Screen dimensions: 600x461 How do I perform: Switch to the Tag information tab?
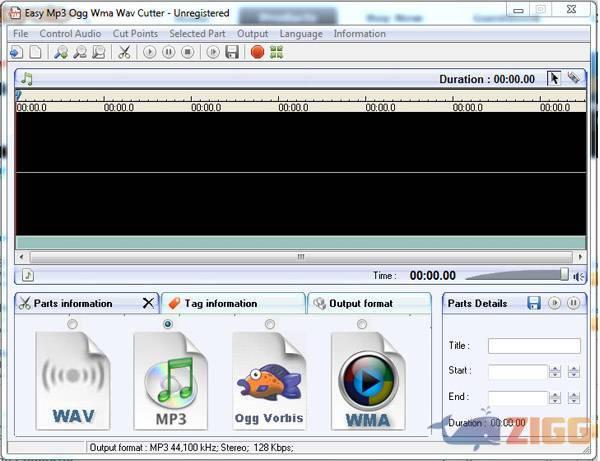coord(233,303)
